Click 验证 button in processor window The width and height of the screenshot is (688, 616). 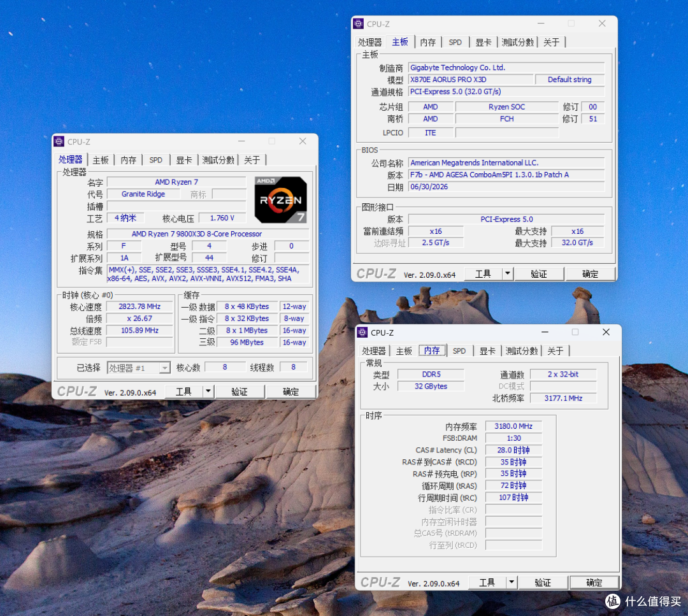(240, 391)
